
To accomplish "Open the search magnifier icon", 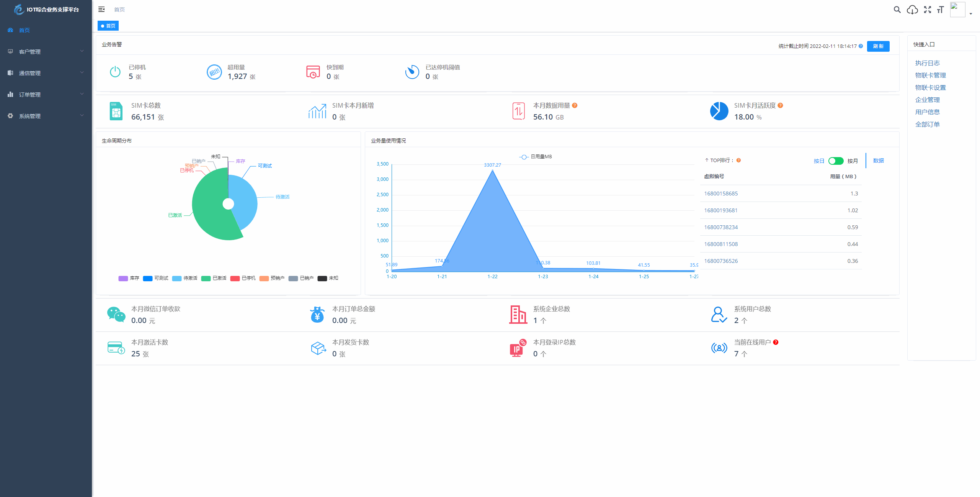I will [897, 10].
